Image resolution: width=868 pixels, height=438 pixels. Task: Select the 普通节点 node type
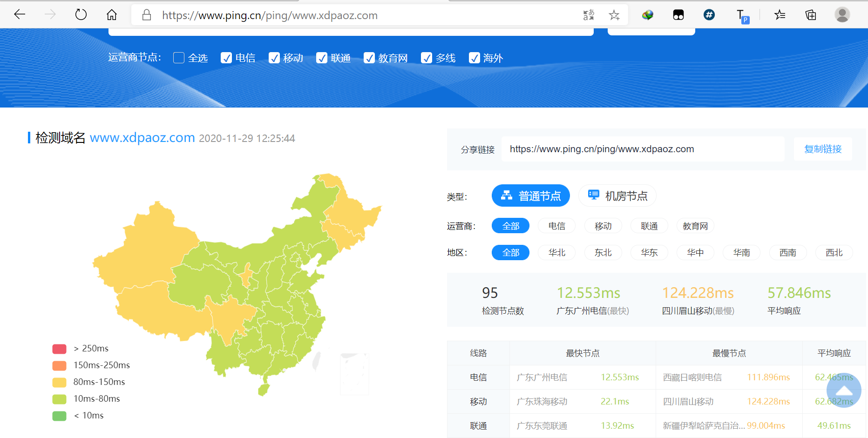(531, 196)
